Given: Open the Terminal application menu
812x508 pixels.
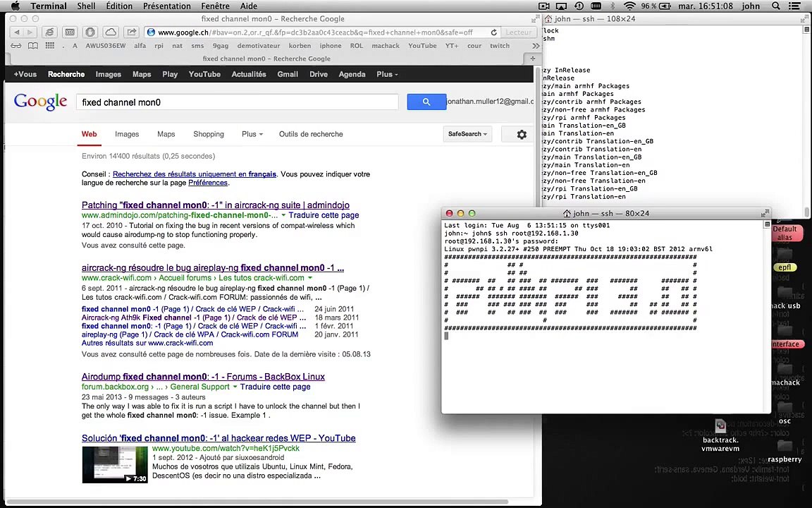Looking at the screenshot, I should pyautogui.click(x=49, y=6).
